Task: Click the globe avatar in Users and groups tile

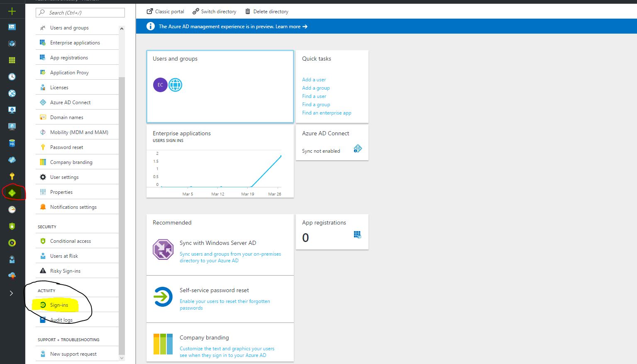Action: (175, 85)
